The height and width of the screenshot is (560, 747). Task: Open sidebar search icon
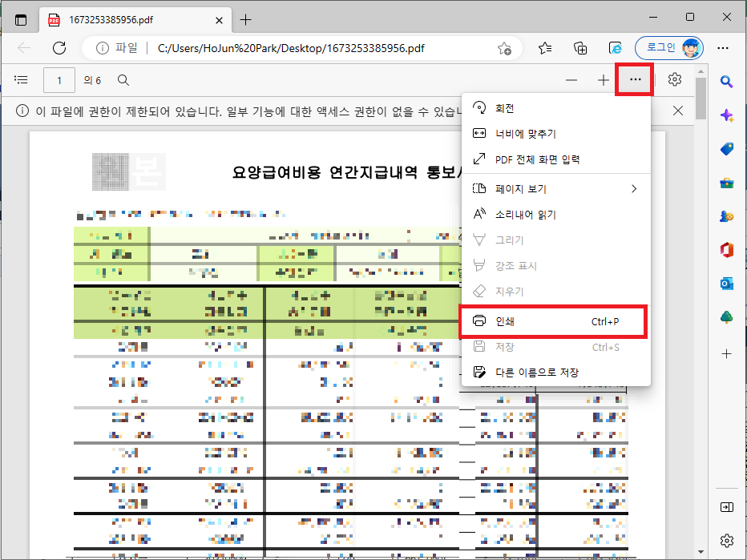coord(726,82)
